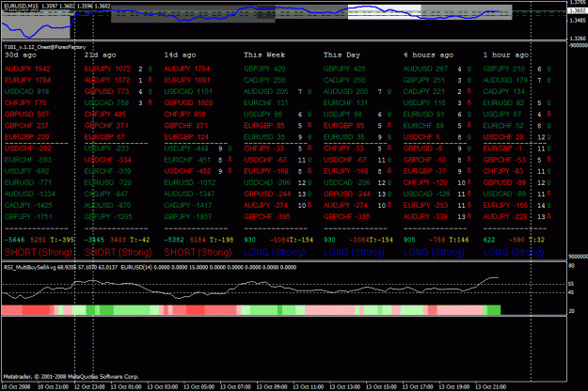Click This Day's arrow beside USDJPY 99

389,115
